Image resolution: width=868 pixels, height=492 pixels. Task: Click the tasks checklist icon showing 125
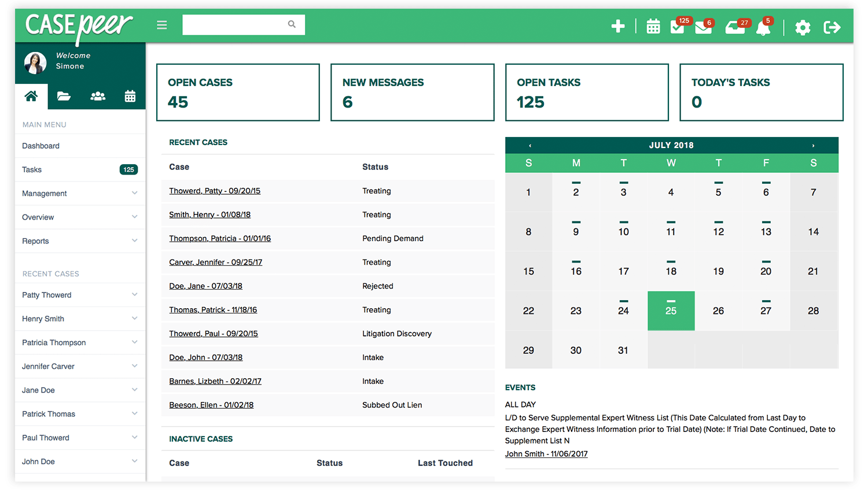(677, 27)
